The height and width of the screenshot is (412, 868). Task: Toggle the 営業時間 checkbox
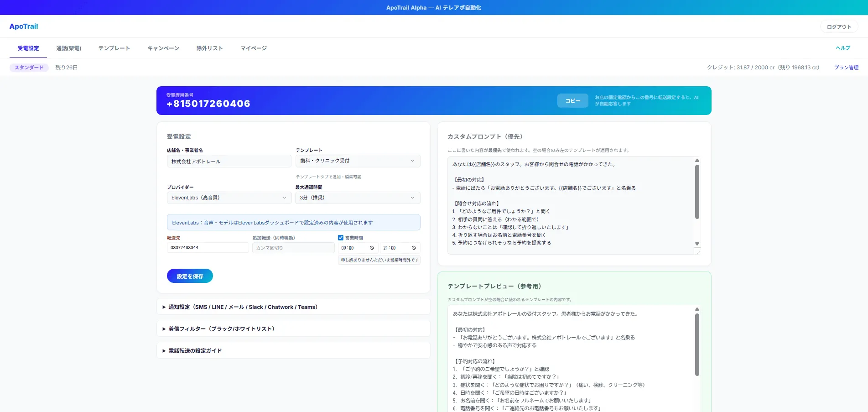[341, 238]
